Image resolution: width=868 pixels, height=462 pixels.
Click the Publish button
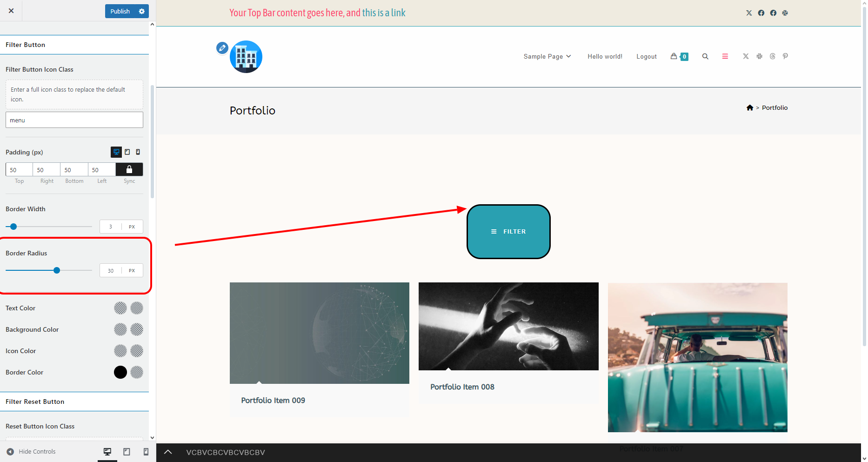(120, 11)
